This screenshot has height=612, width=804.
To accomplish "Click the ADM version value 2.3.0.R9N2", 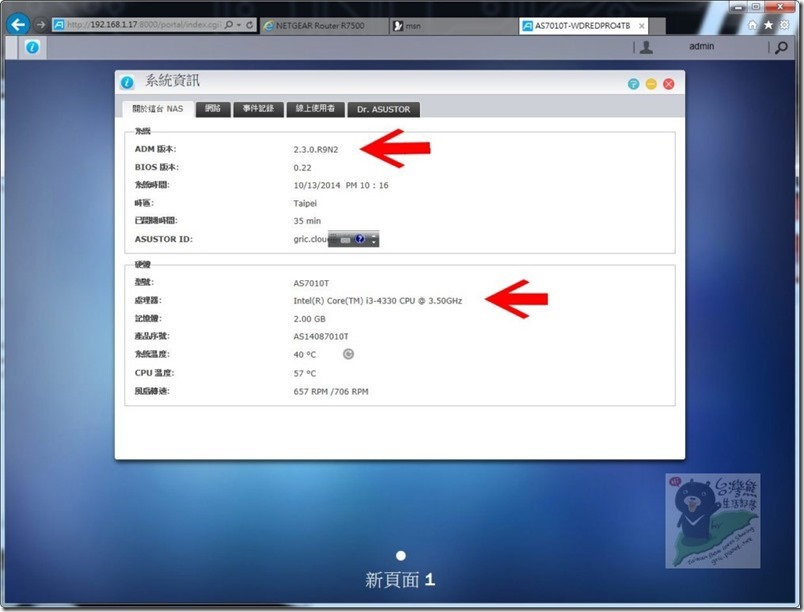I will (x=316, y=150).
